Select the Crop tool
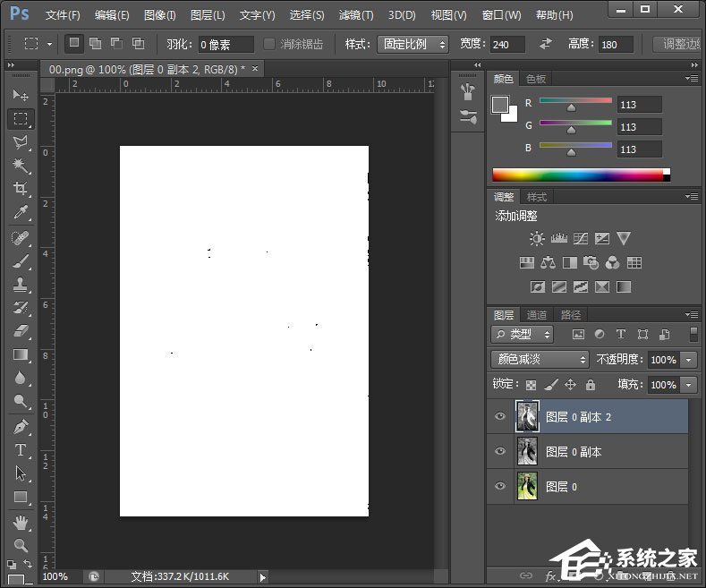 [x=21, y=188]
